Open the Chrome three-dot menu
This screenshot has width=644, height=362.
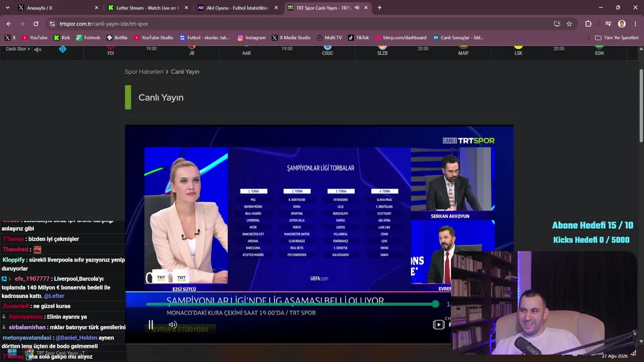click(635, 24)
